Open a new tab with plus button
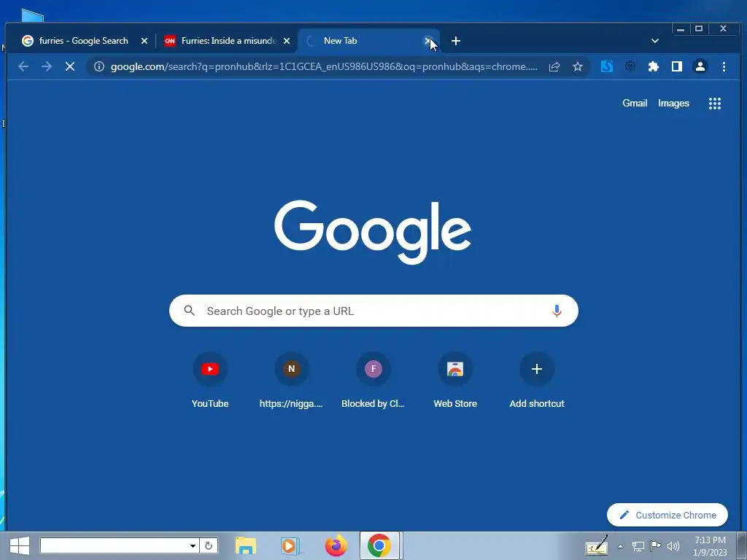This screenshot has height=560, width=747. point(456,41)
